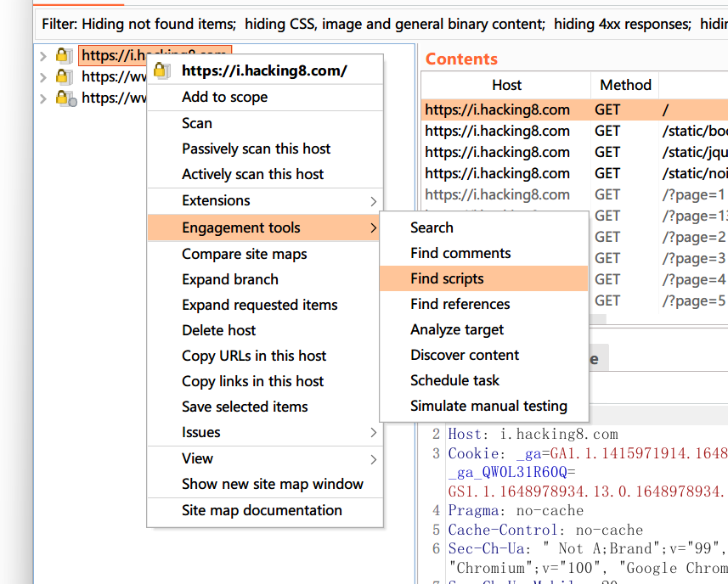Select Find comments
Screen dimensions: 728x584
[x=484, y=253]
